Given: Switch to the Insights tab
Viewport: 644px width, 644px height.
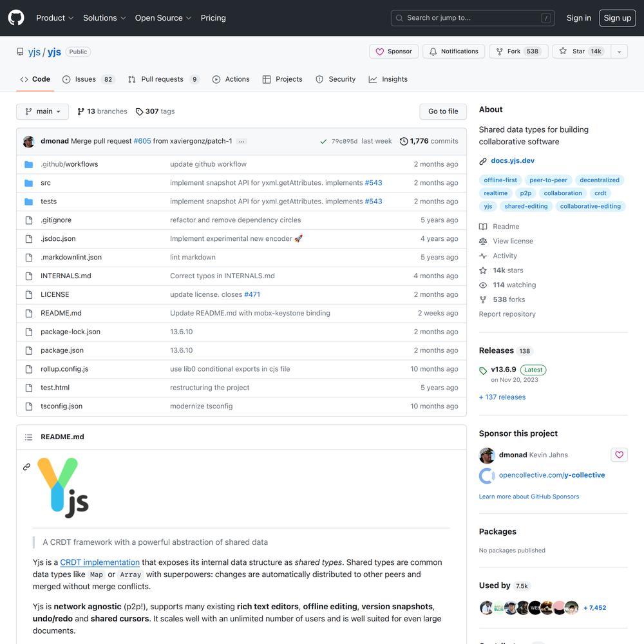Looking at the screenshot, I should click(x=388, y=79).
